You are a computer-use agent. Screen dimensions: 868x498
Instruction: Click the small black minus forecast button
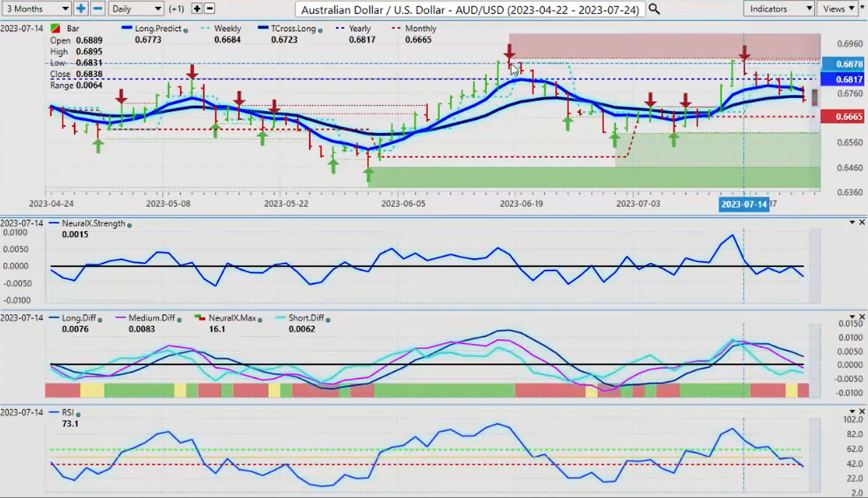coord(209,8)
